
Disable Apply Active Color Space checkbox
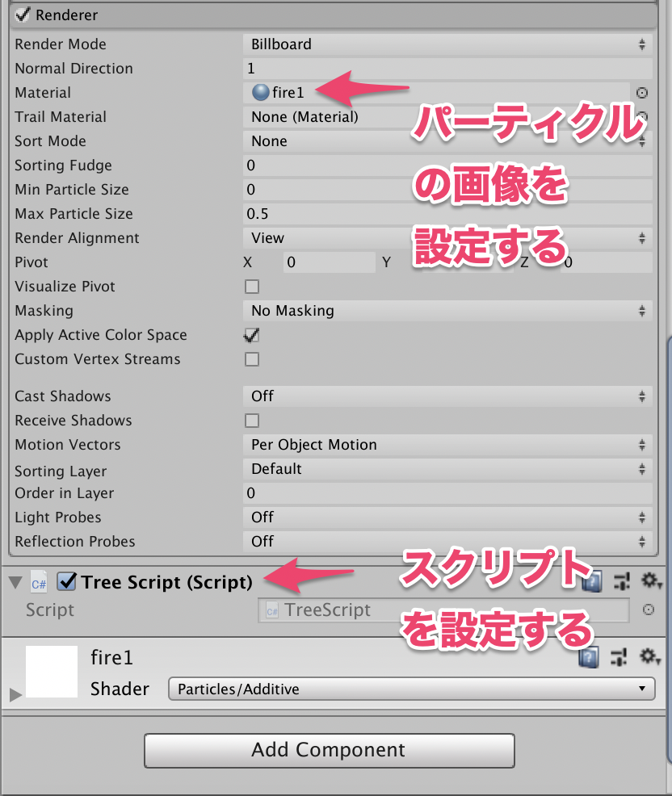[252, 335]
